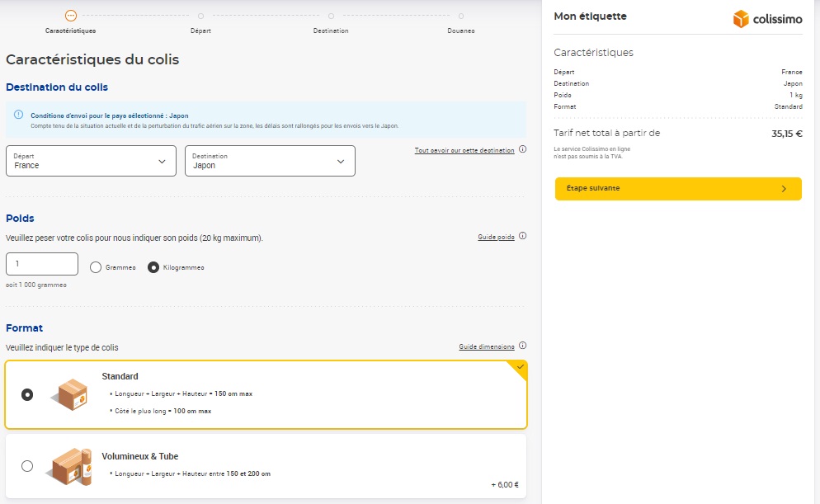Screen dimensions: 820x504
Task: Click the Colissimo logo
Action: coord(767,19)
